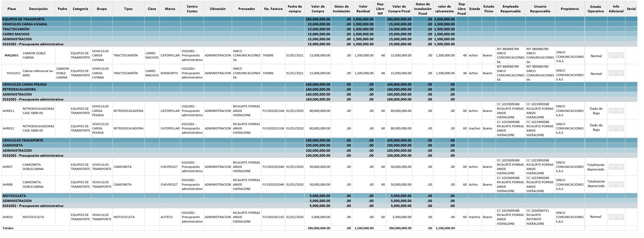Click the Clase column header

(x=152, y=9)
